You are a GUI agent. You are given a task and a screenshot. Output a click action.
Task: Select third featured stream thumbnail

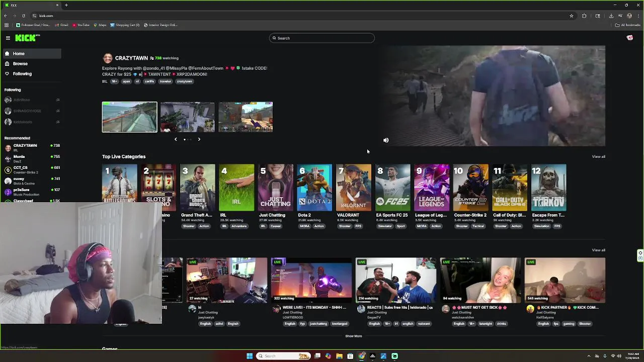tap(246, 117)
